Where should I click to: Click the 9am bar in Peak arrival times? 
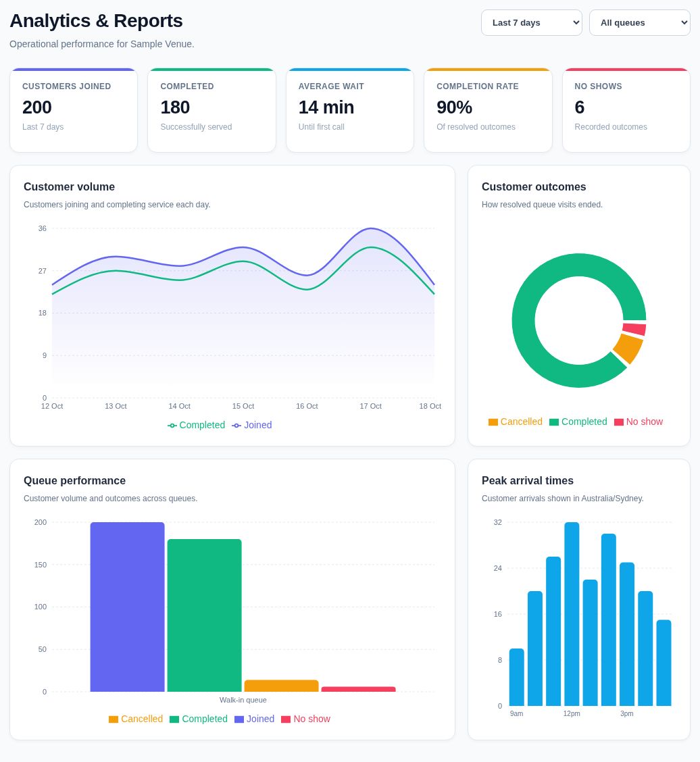click(517, 677)
